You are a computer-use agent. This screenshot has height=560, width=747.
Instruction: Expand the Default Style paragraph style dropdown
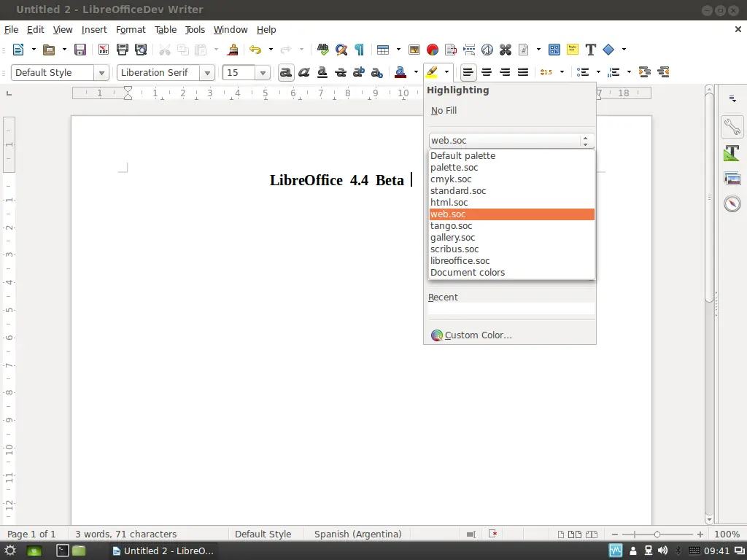point(101,73)
